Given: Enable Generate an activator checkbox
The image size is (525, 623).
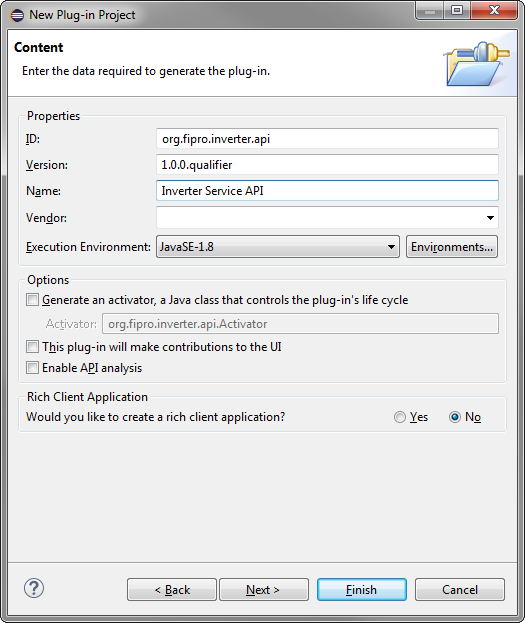Looking at the screenshot, I should tap(32, 300).
